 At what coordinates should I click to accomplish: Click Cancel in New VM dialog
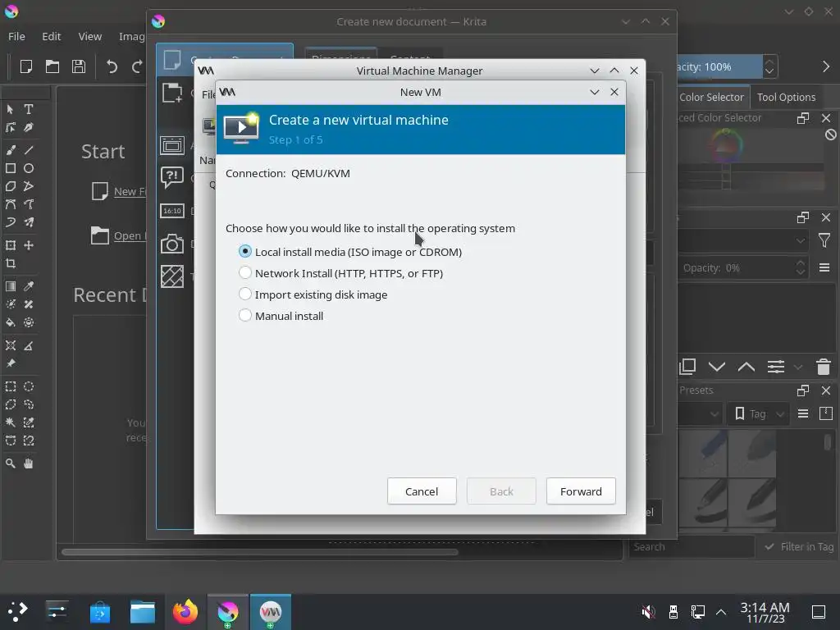pos(422,491)
